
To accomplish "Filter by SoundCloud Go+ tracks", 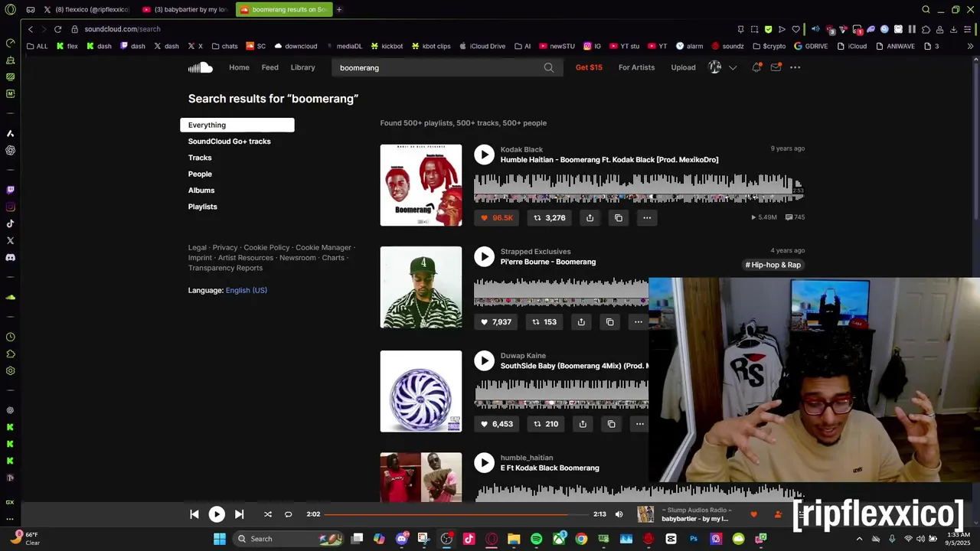I will [x=230, y=142].
